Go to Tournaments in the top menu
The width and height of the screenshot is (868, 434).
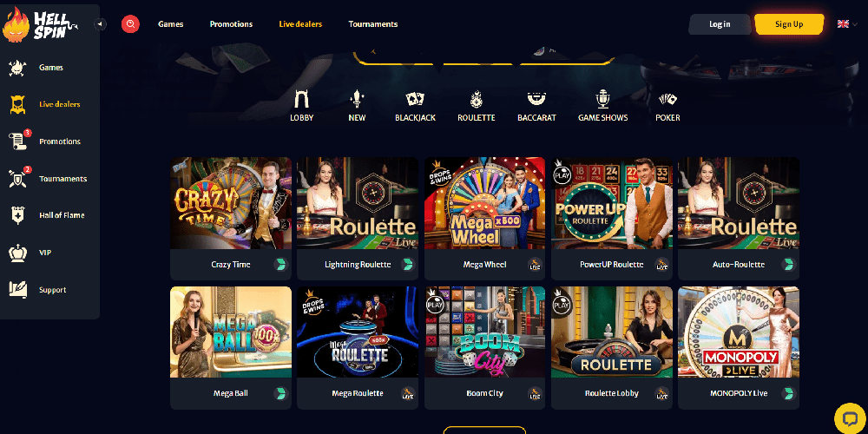tap(373, 24)
